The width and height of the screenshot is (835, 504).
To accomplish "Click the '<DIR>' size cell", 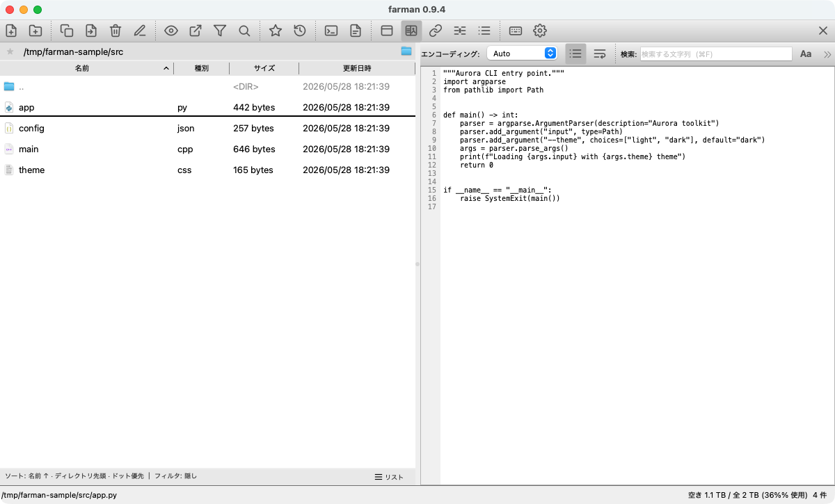I will (246, 86).
